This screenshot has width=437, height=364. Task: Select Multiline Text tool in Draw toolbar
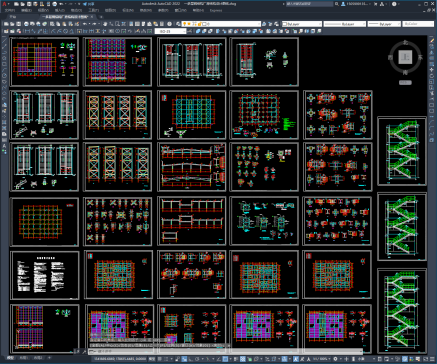4,146
